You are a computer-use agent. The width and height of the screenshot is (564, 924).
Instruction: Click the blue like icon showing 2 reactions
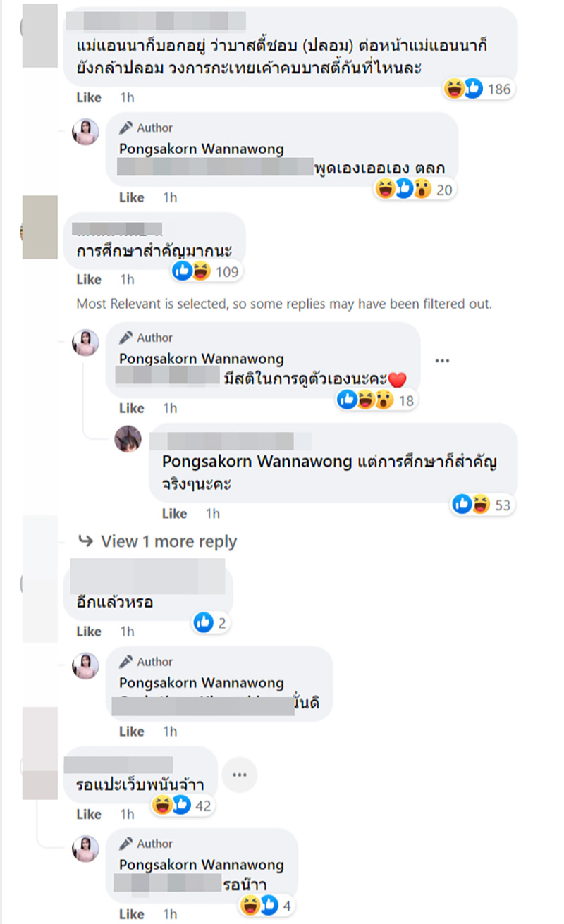[x=211, y=622]
